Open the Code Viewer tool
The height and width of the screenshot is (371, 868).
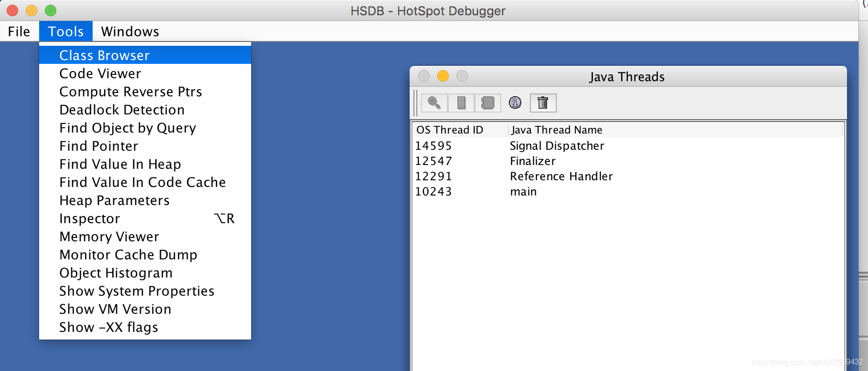pyautogui.click(x=145, y=73)
